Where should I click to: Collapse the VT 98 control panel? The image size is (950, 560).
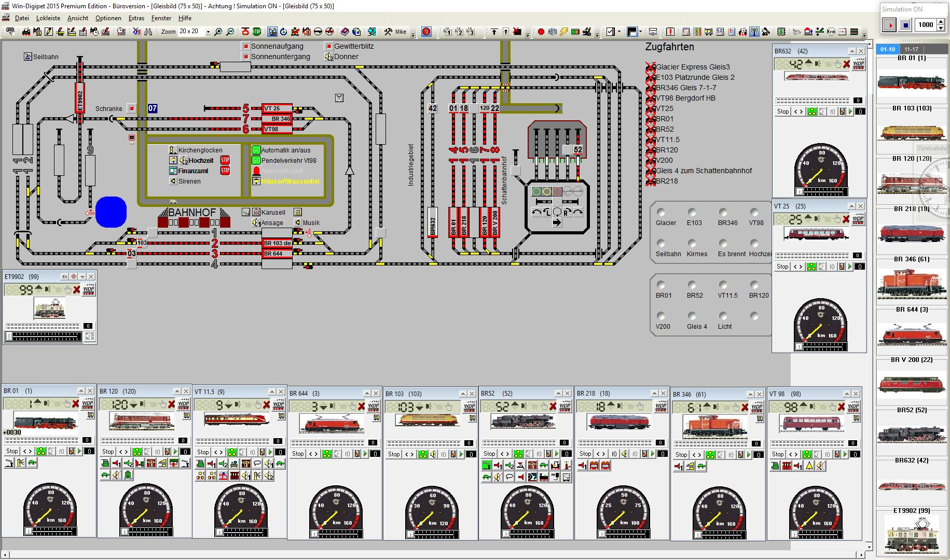click(x=847, y=394)
